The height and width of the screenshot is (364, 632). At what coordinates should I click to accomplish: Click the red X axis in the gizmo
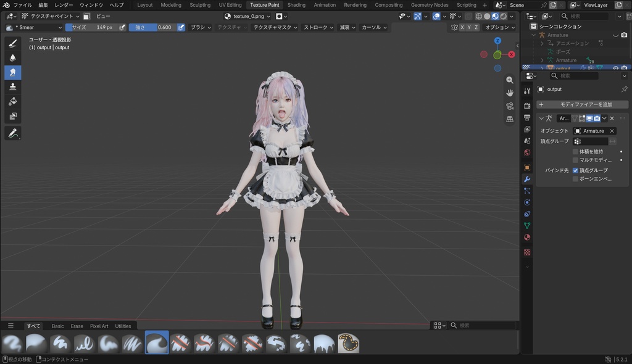pyautogui.click(x=512, y=54)
